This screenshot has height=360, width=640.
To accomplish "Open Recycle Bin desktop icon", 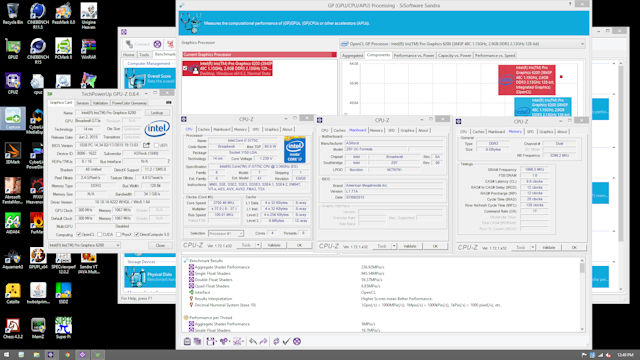I will pyautogui.click(x=13, y=14).
